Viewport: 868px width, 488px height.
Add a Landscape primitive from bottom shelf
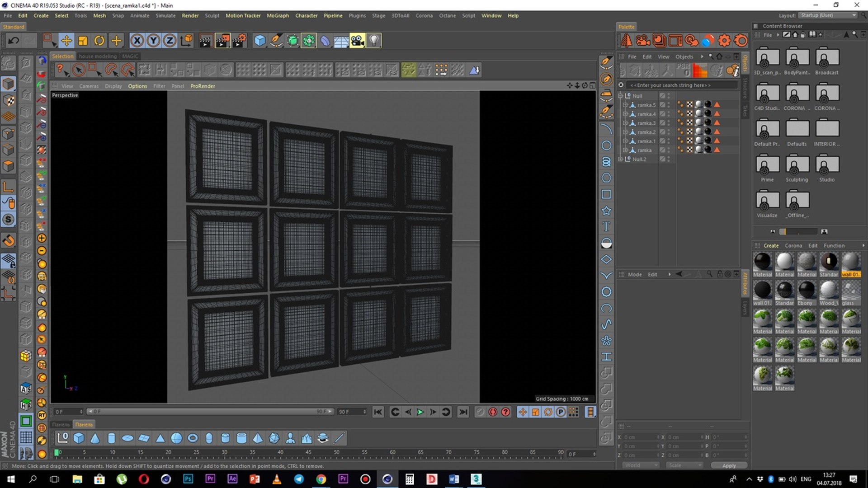[x=307, y=438]
